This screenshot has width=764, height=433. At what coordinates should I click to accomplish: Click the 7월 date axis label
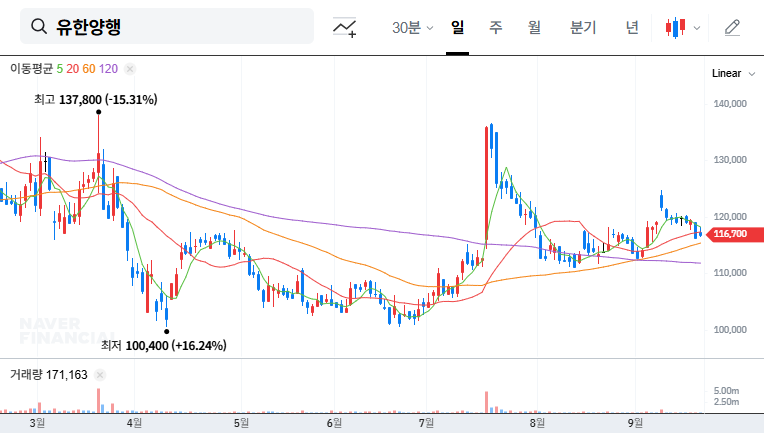(x=426, y=423)
